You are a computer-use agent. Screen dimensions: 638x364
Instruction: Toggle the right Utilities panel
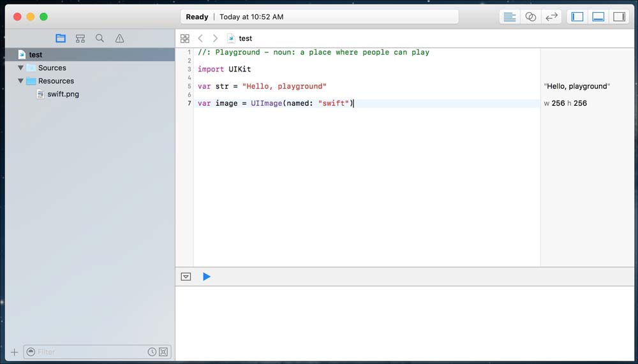tap(619, 17)
